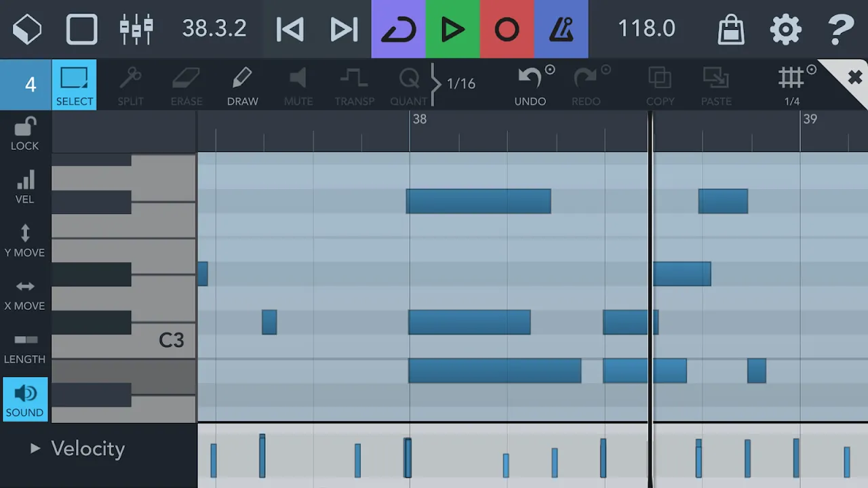Click the Undo arrow icon
The width and height of the screenshot is (868, 488).
[530, 85]
